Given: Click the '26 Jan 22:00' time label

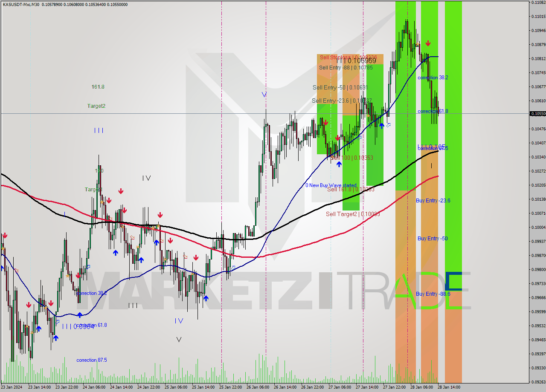Looking at the screenshot, I should (313, 388).
